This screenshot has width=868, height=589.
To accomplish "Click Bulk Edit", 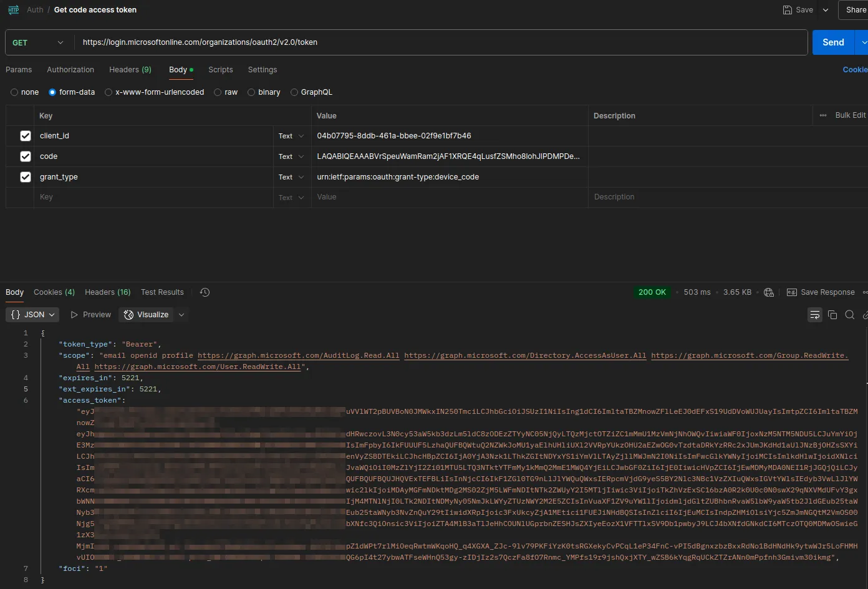I will 851,115.
